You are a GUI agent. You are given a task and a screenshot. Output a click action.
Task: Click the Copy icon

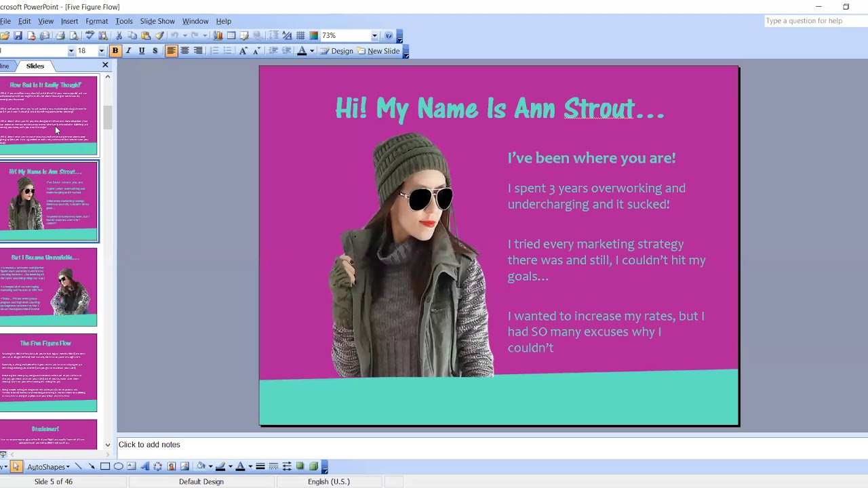point(132,35)
